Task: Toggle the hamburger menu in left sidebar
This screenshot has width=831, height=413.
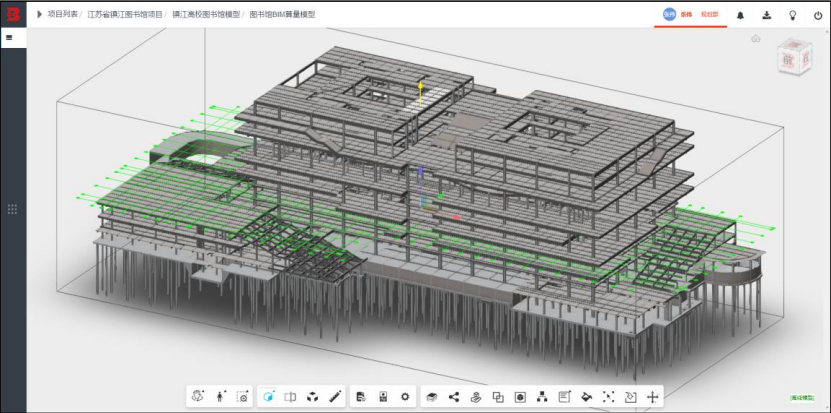Action: point(9,38)
